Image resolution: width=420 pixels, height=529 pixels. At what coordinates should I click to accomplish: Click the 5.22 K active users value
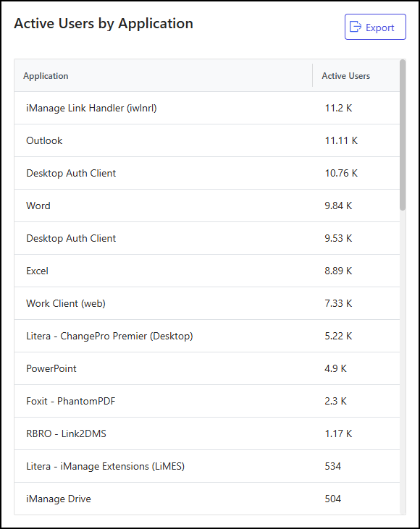coord(338,336)
